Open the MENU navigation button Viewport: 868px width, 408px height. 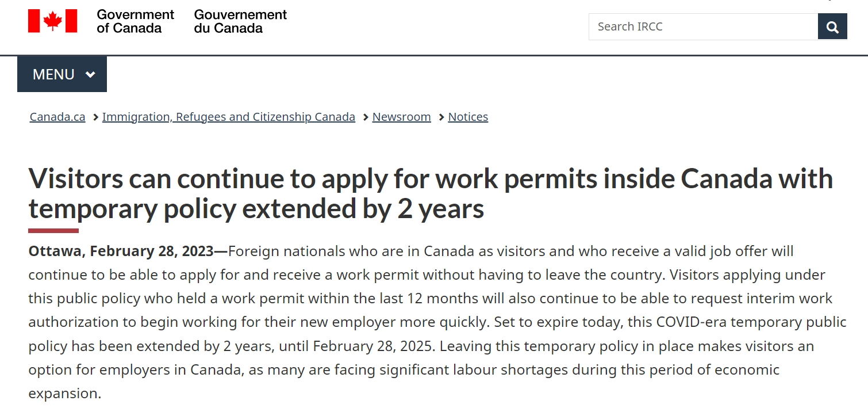pos(62,74)
